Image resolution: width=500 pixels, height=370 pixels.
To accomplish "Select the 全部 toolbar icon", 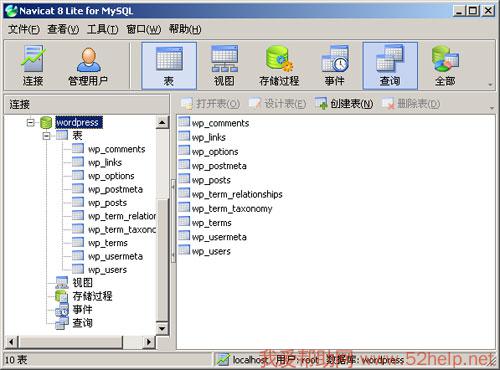I will 445,66.
